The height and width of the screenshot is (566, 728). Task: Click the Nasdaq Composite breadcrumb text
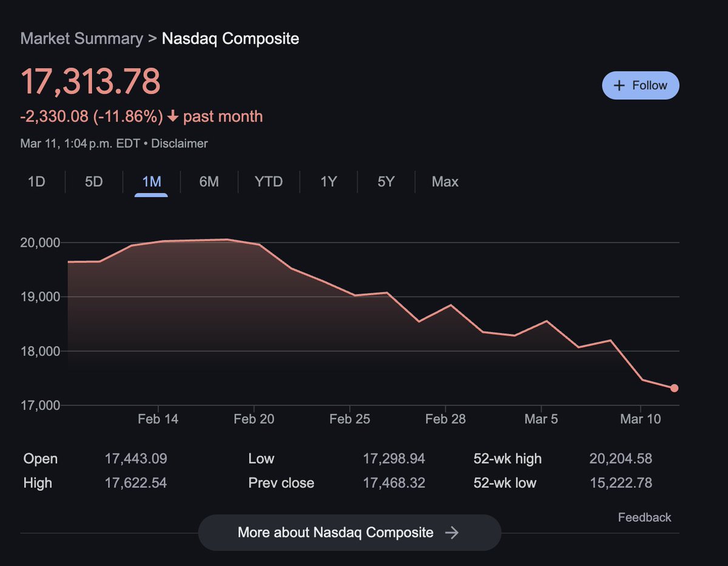click(230, 38)
